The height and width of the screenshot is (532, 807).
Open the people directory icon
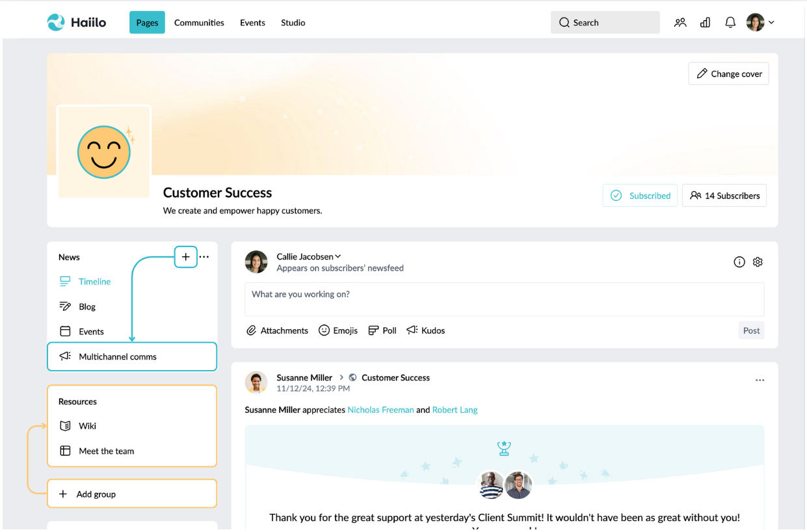tap(680, 22)
